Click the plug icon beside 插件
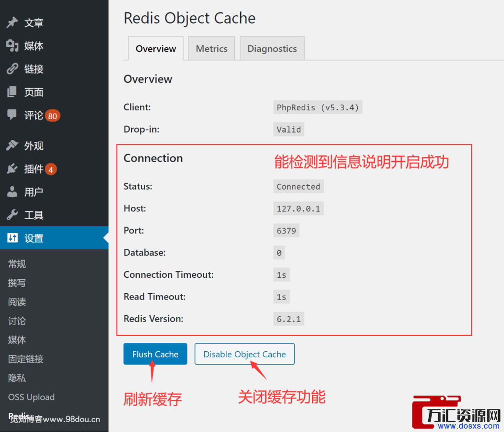This screenshot has width=504, height=432. coord(12,168)
